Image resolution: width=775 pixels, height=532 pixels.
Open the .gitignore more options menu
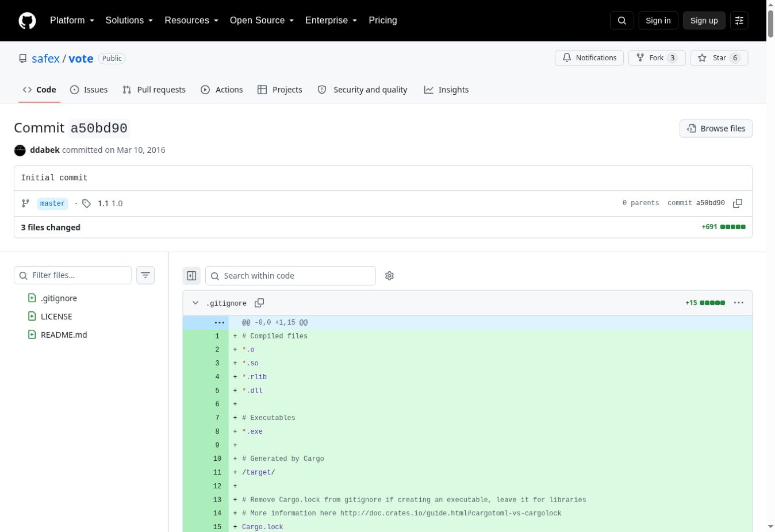pos(739,303)
